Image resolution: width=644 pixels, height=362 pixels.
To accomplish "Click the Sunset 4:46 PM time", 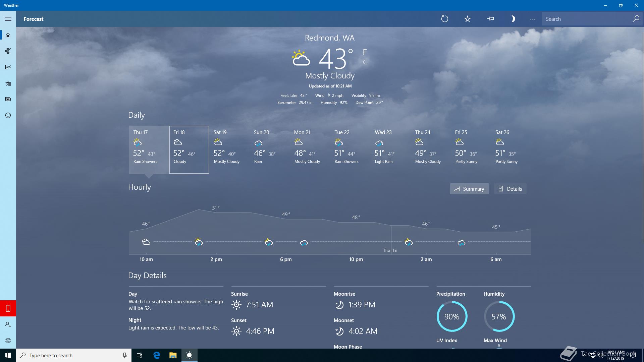I will (x=260, y=331).
